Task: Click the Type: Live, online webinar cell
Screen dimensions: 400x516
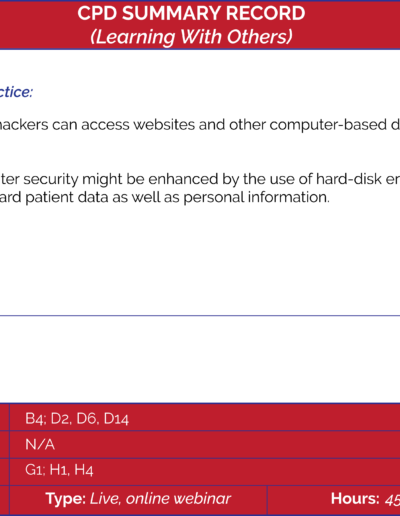Action: coord(138,499)
